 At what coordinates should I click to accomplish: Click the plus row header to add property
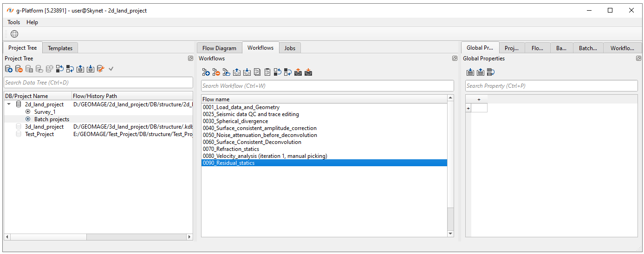click(x=468, y=108)
